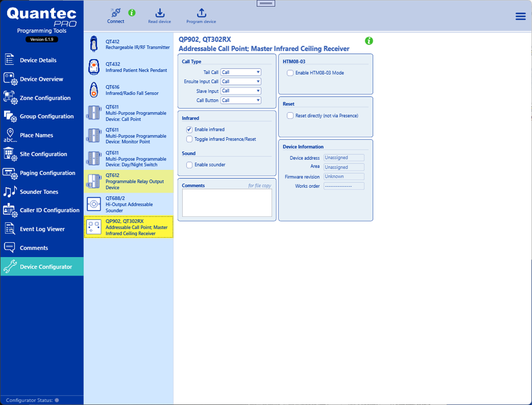Click the Read device download icon
Screen dimensions: 532x405
click(160, 13)
